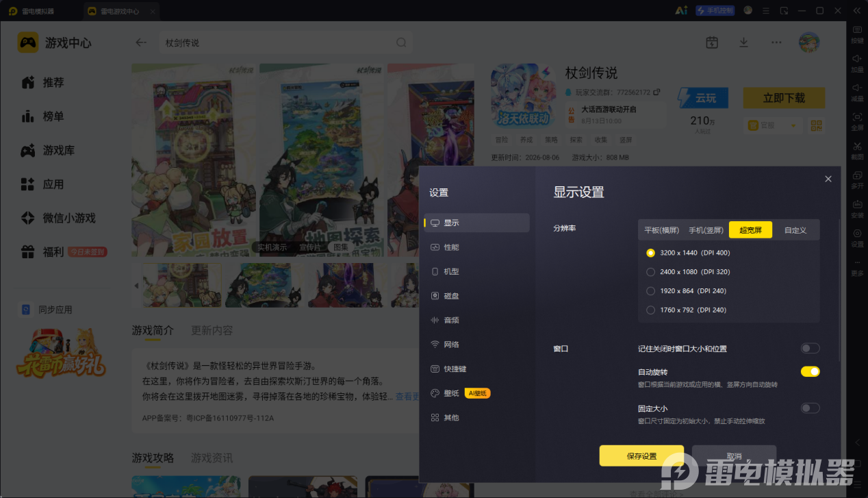The width and height of the screenshot is (868, 498).
Task: Switch resolution tab to 平板(横屏)
Action: (x=661, y=230)
